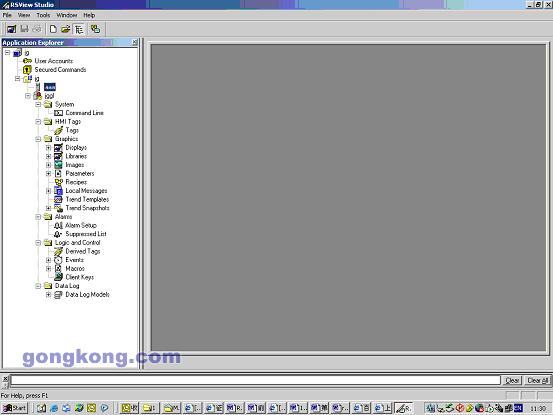Screen dimensions: 553x415
Task: Switch to RSView Studio taskbar button
Action: point(403,408)
